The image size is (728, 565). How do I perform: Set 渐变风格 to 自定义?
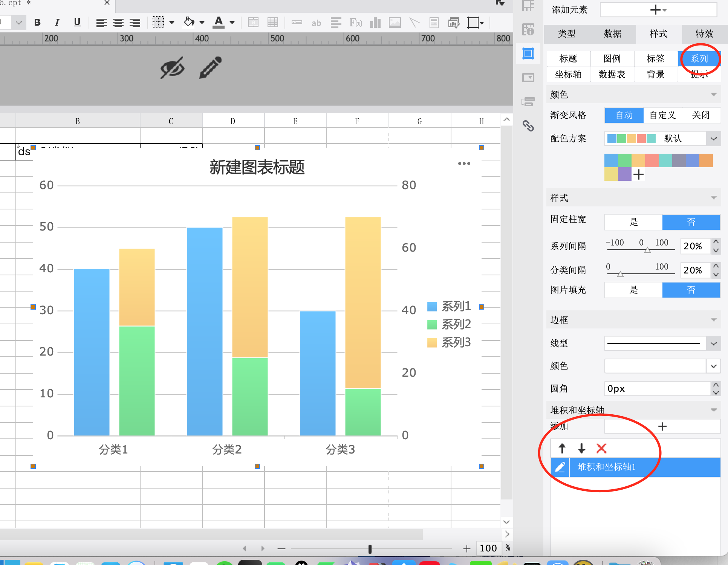pyautogui.click(x=662, y=115)
